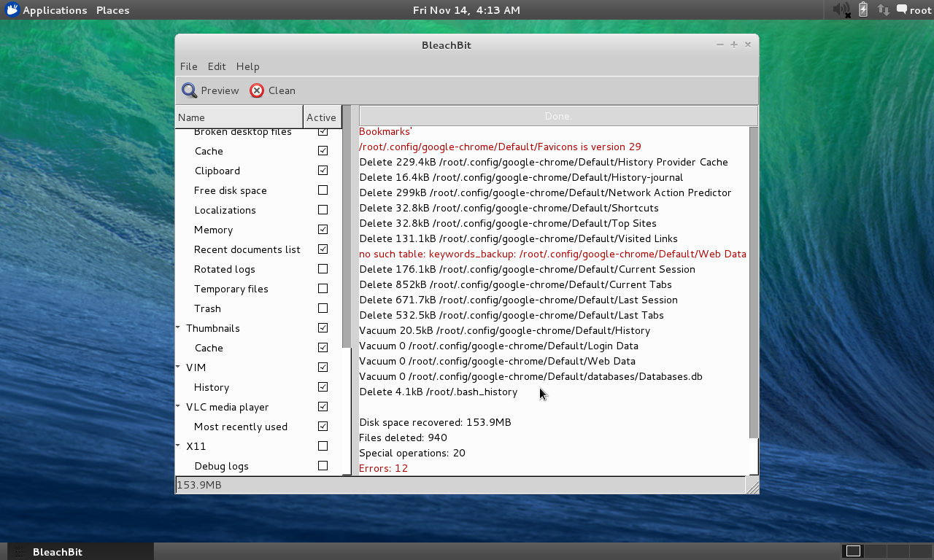The height and width of the screenshot is (560, 934).
Task: Uncheck the Broken desktop files checkbox
Action: pyautogui.click(x=323, y=131)
